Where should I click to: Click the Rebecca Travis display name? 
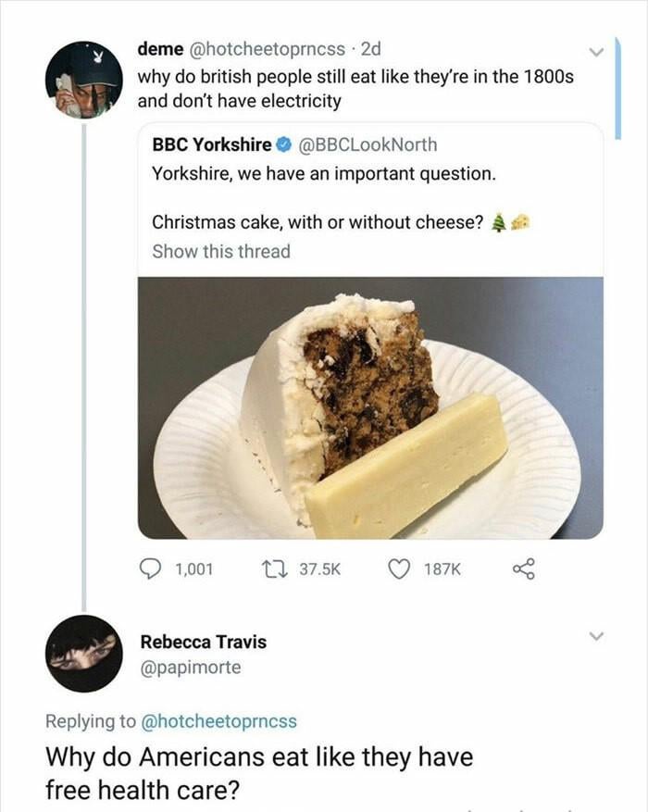click(205, 641)
